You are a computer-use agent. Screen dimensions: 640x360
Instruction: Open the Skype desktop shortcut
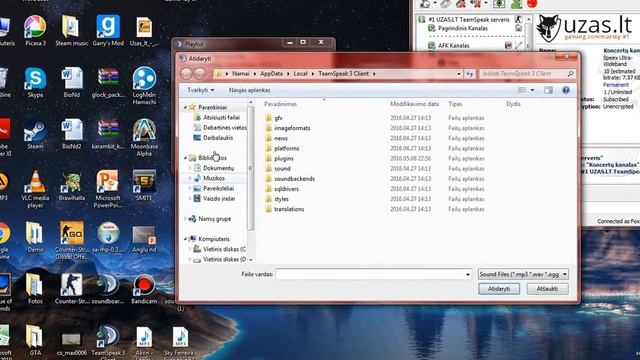tap(35, 82)
